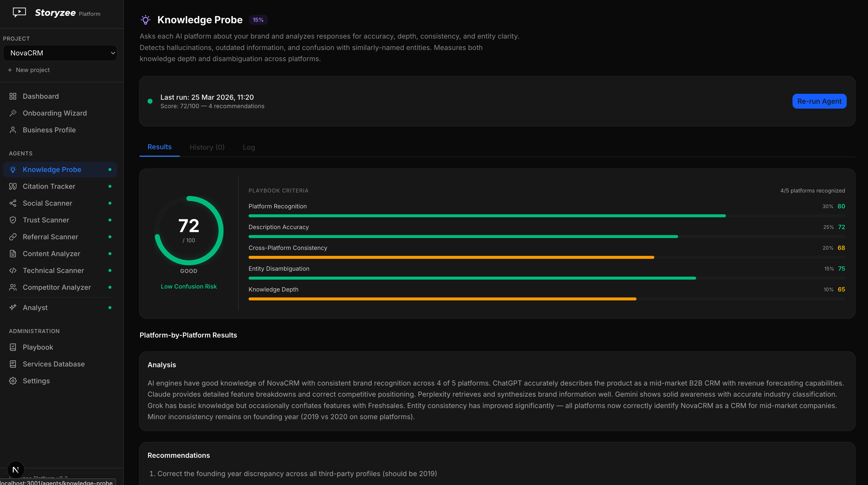This screenshot has width=868, height=485.
Task: Toggle the status indicator next to Content Analyzer
Action: pos(110,254)
